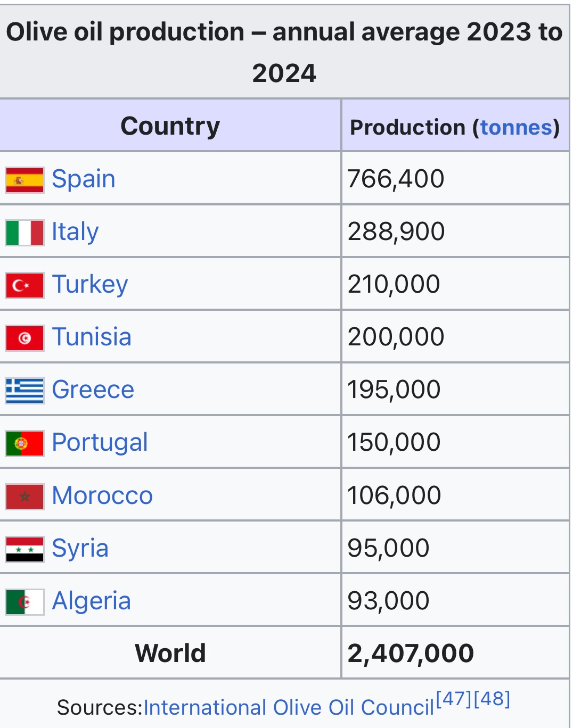Screen dimensions: 573x728
Task: Open the Italy country link
Action: coord(75,231)
